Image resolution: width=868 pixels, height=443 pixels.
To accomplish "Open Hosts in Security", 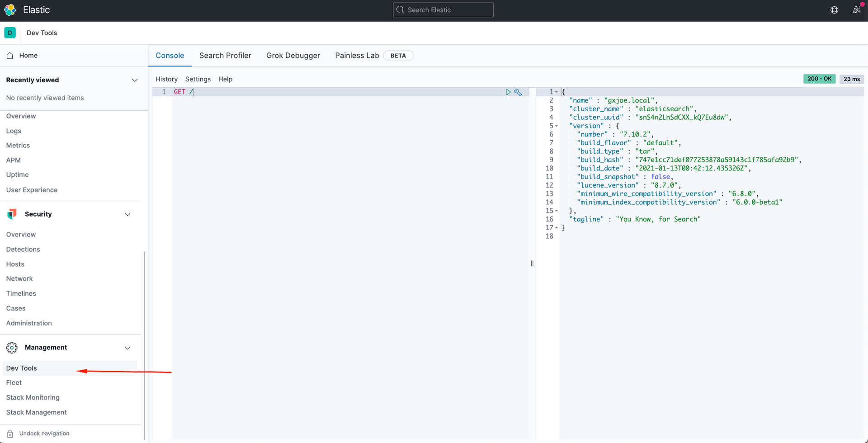I will pyautogui.click(x=15, y=264).
